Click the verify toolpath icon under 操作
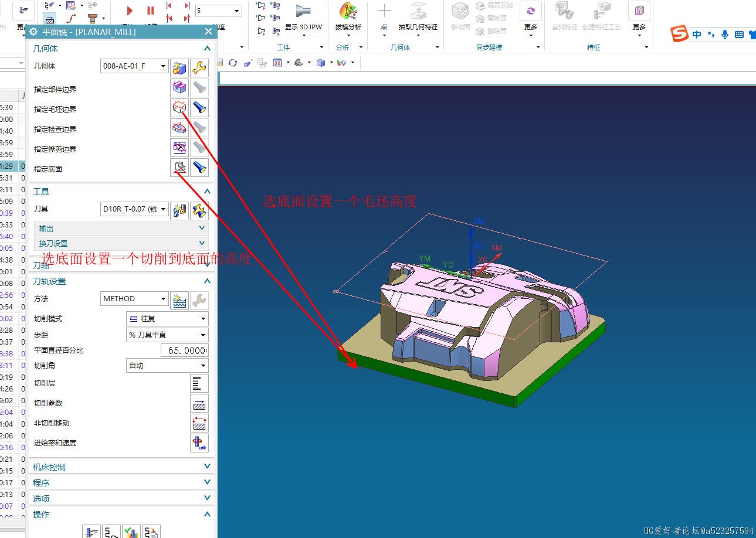 tap(131, 532)
